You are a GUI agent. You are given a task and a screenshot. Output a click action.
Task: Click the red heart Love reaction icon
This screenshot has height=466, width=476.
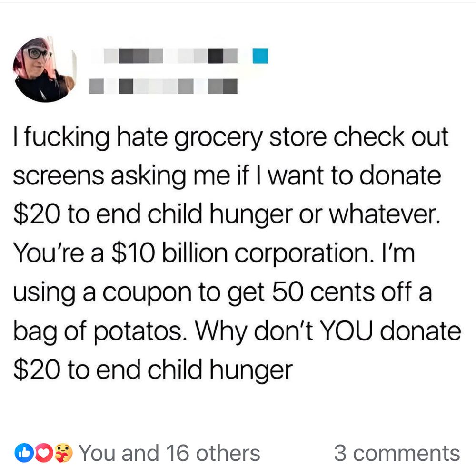pyautogui.click(x=44, y=452)
